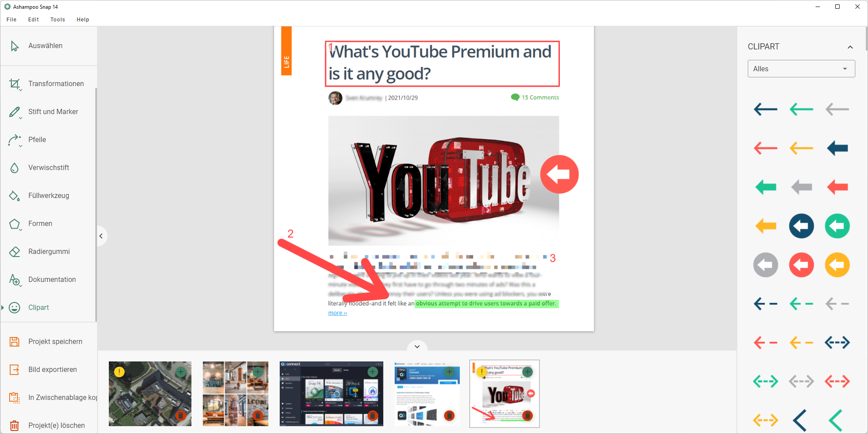Open the Alles clipart category dropdown
This screenshot has width=868, height=434.
coord(801,69)
